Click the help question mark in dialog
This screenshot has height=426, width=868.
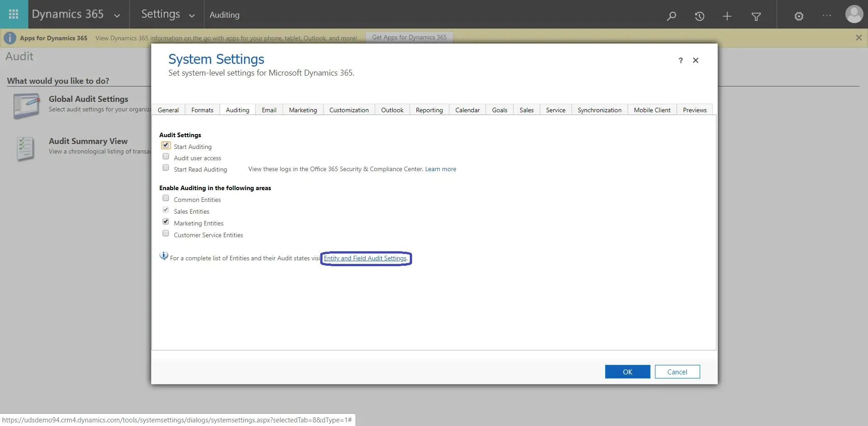(x=680, y=60)
